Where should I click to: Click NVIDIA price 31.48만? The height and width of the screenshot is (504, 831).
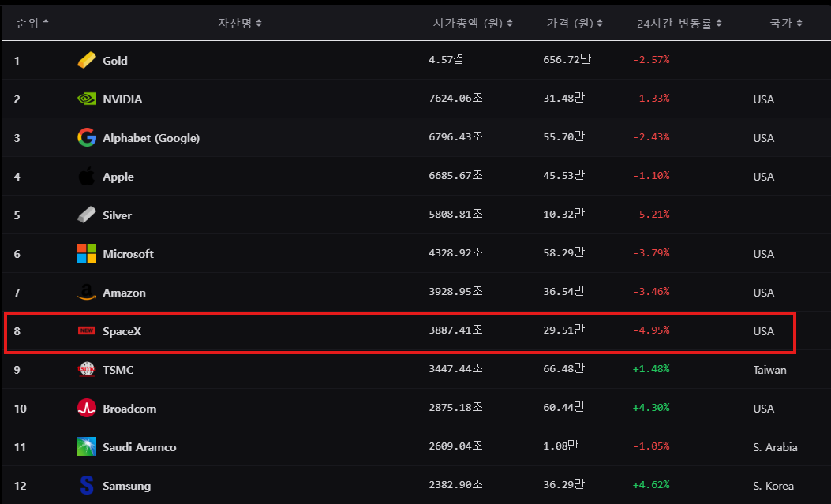pos(564,98)
